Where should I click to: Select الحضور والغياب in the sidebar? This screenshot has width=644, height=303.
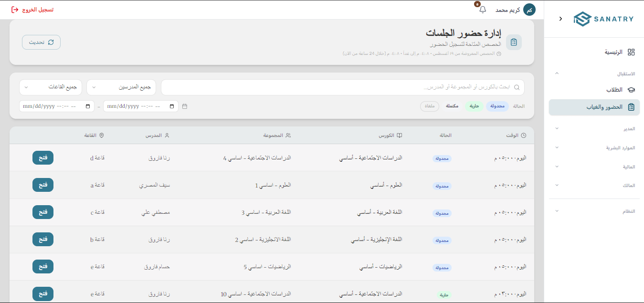594,107
